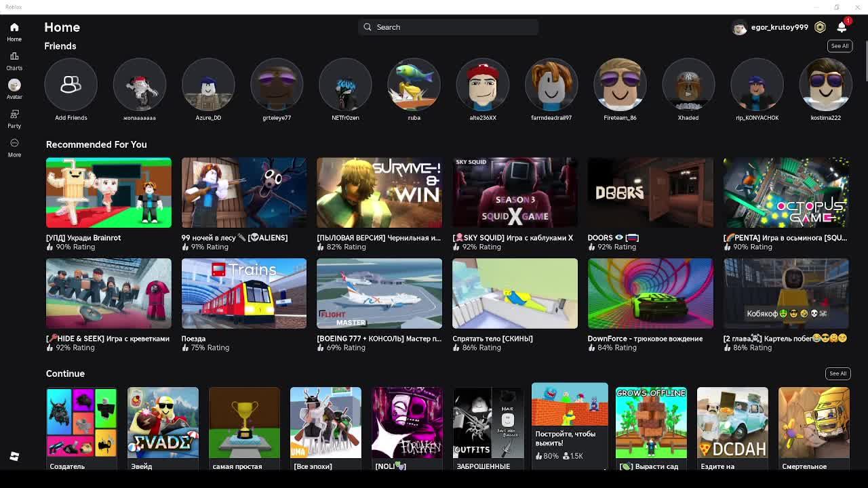
Task: Open friend kostima222's avatar
Action: 825,85
